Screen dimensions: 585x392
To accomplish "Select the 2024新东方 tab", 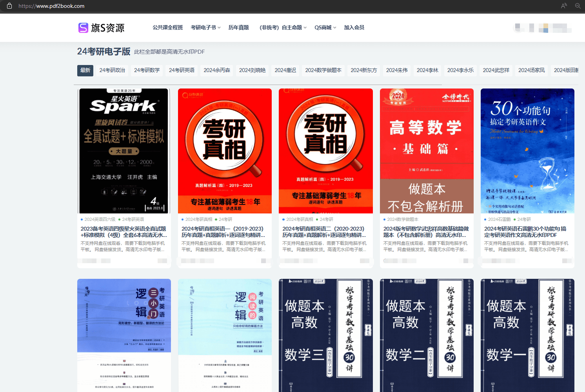I will (x=364, y=70).
